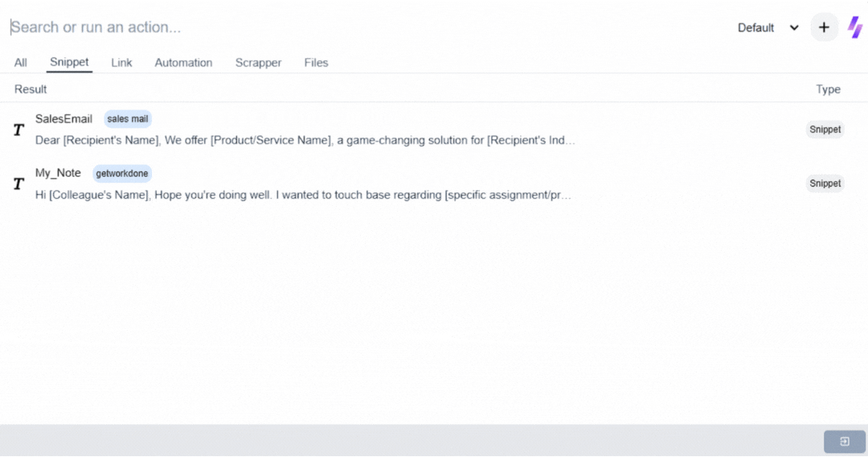Open the Link tab

coord(121,63)
